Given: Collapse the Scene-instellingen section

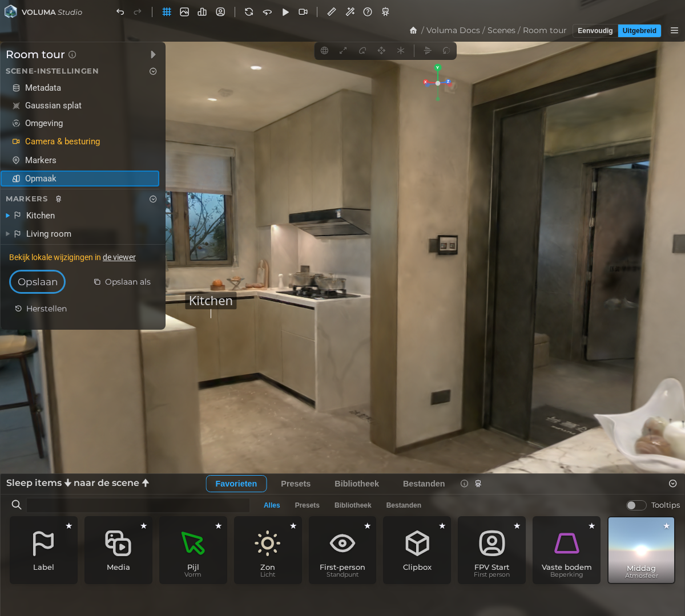Looking at the screenshot, I should 153,71.
